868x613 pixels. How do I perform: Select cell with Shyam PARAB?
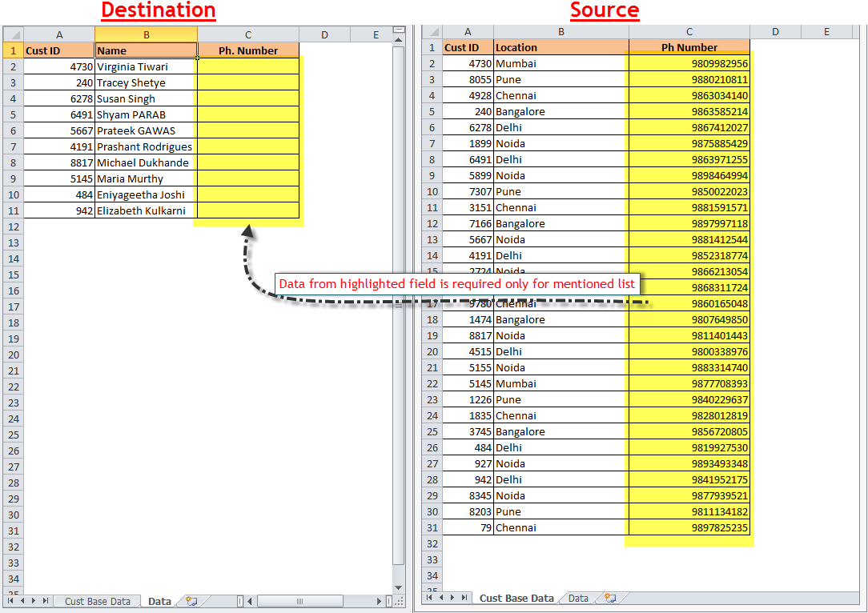click(147, 114)
